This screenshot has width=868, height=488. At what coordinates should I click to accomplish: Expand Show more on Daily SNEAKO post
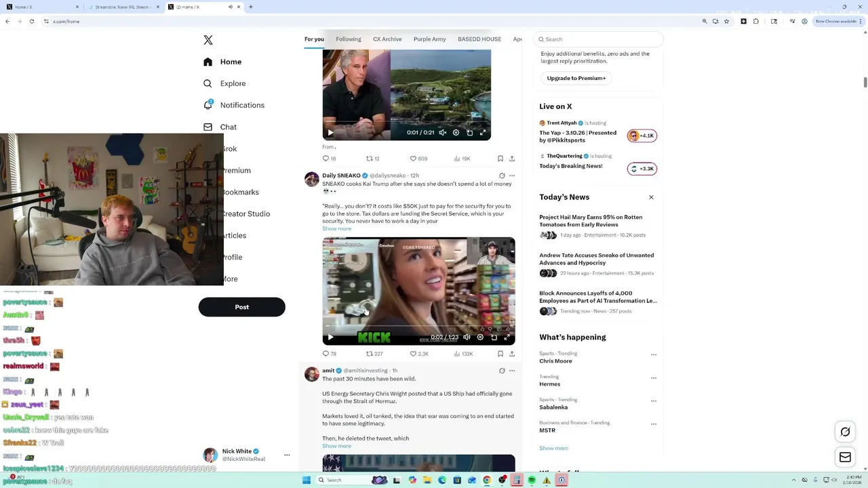coord(336,229)
